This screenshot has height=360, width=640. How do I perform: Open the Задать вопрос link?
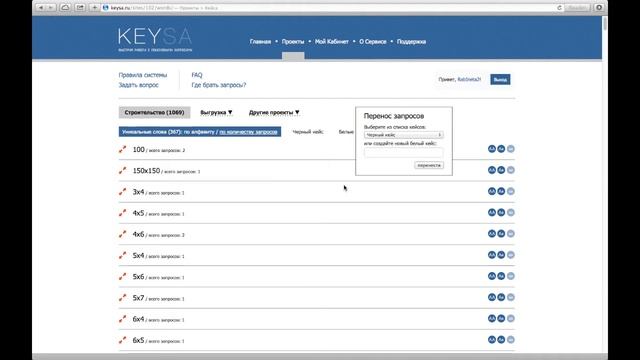point(138,85)
